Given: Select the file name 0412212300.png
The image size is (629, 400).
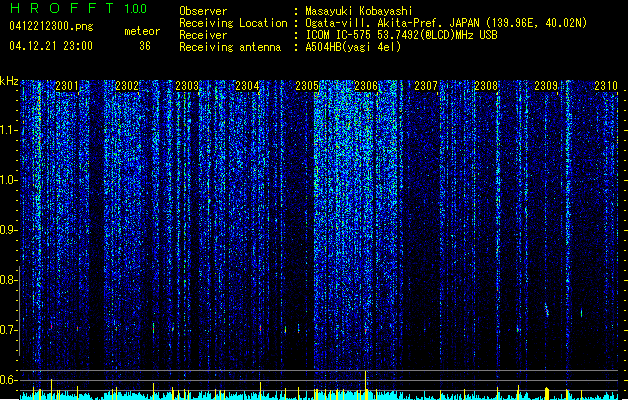Looking at the screenshot, I should 51,26.
